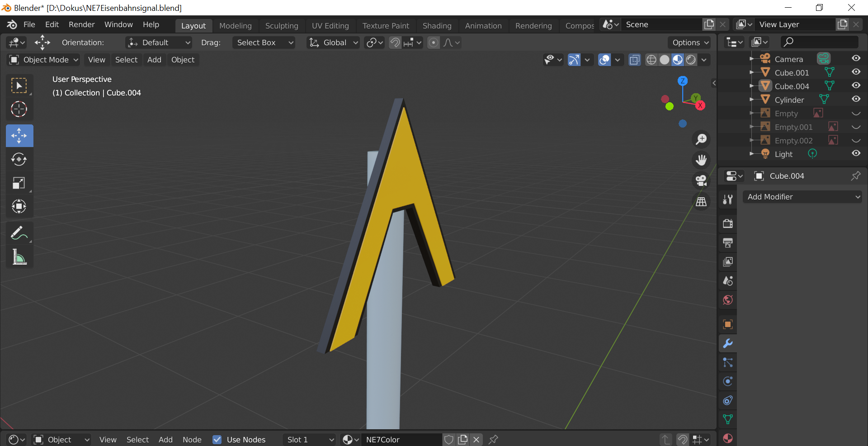
Task: Activate the Rotate tool
Action: [19, 159]
